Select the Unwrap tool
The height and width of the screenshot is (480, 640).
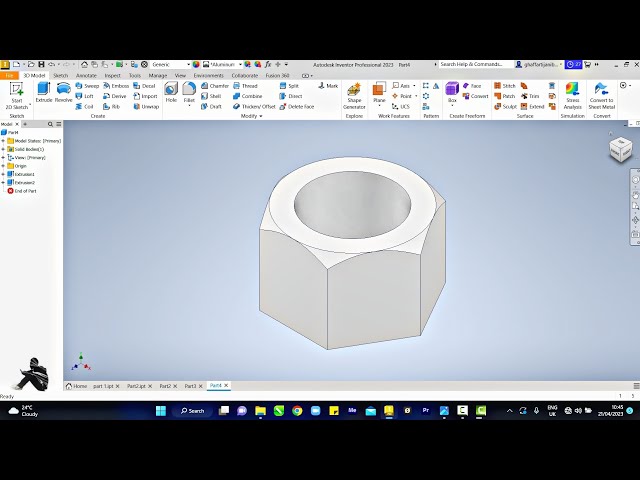click(146, 106)
